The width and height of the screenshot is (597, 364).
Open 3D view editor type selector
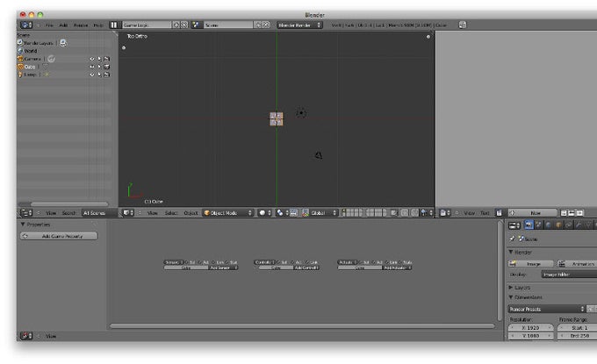(x=128, y=213)
